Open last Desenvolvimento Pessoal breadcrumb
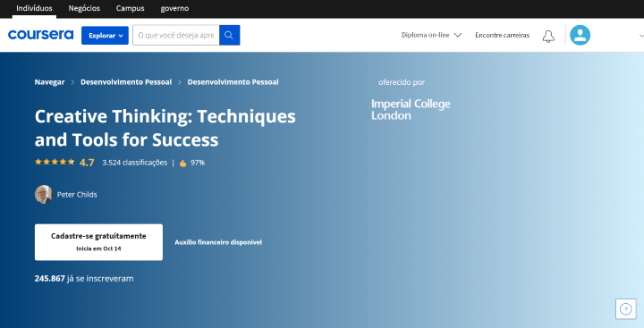This screenshot has height=328, width=644. tap(233, 82)
